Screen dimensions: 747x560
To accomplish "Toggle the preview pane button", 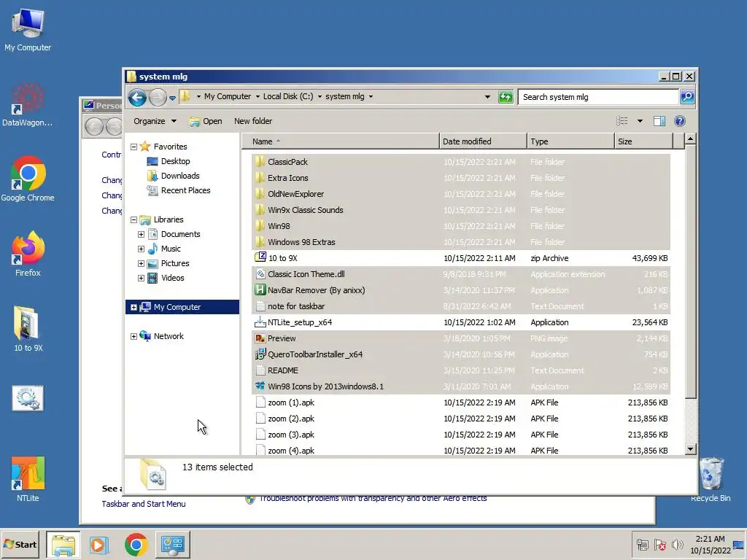I will tap(659, 121).
